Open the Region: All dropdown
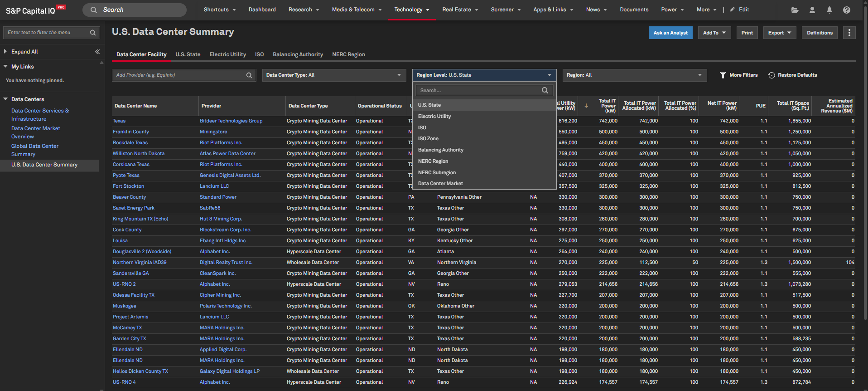This screenshot has height=391, width=868. [635, 75]
